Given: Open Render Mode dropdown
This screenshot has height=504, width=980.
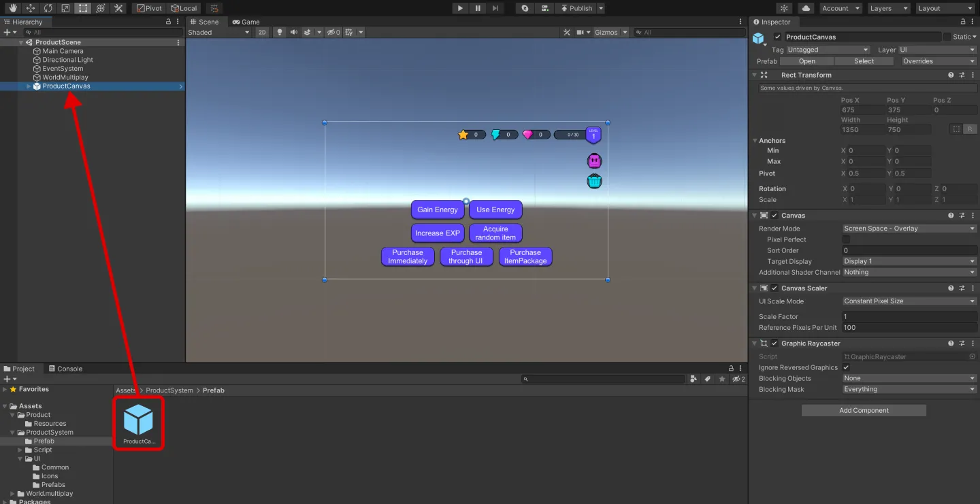Looking at the screenshot, I should [x=909, y=229].
